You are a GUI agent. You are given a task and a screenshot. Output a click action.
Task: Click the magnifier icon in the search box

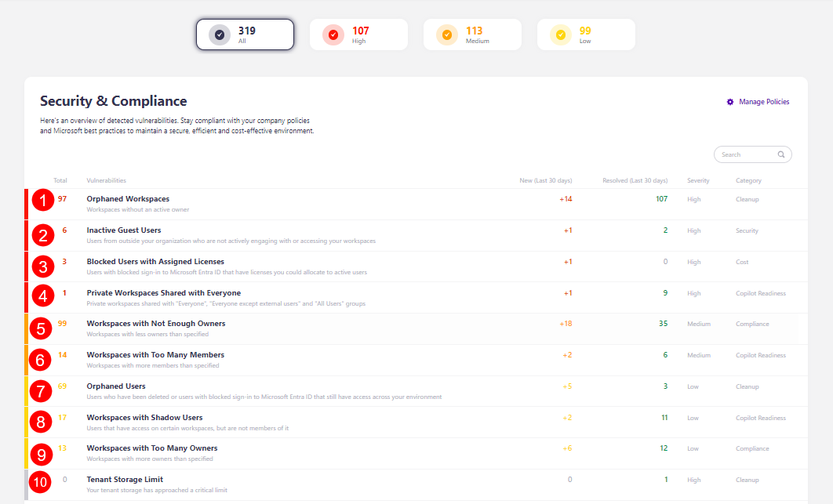781,154
